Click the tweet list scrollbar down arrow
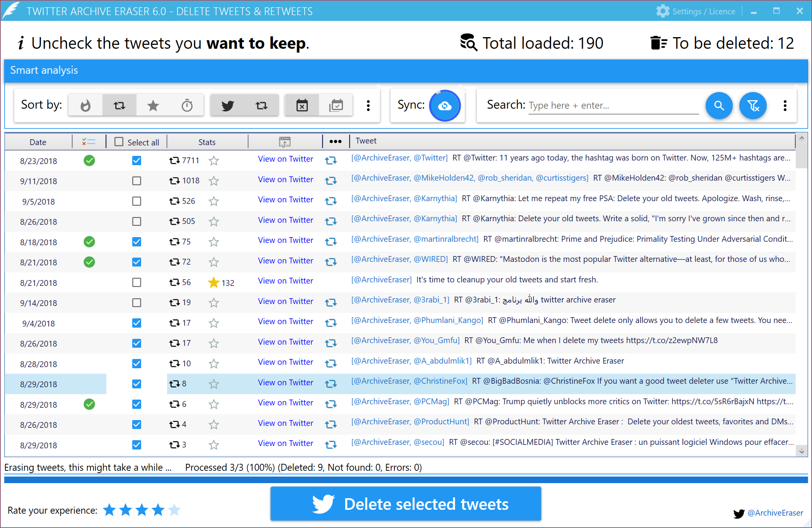Image resolution: width=812 pixels, height=528 pixels. click(x=802, y=451)
